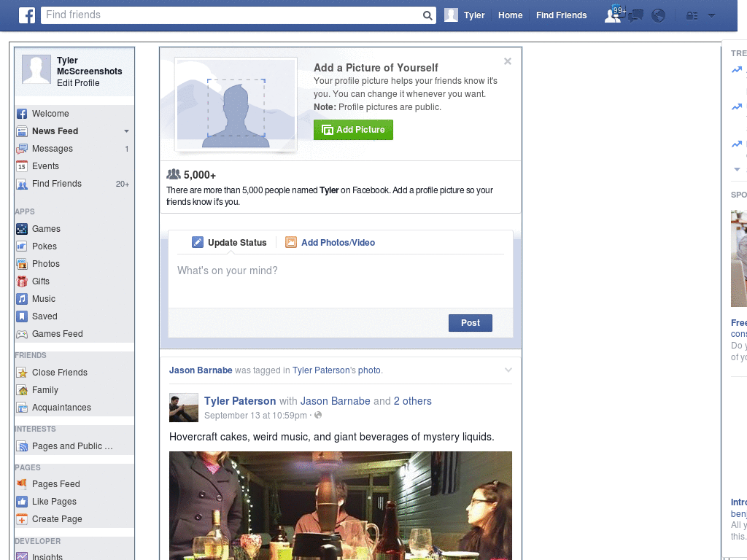
Task: Open the account menu down arrow in top bar
Action: 711,15
